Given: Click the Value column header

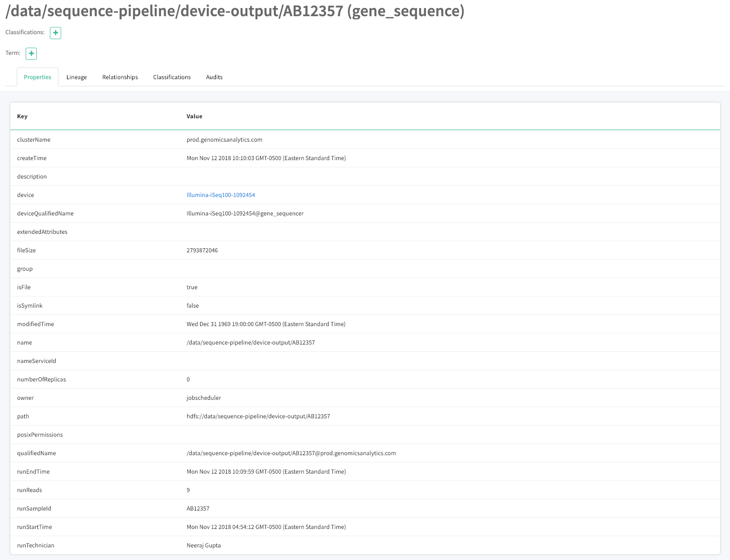Looking at the screenshot, I should 194,116.
